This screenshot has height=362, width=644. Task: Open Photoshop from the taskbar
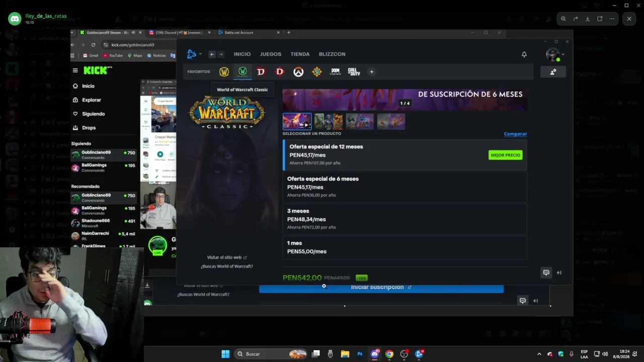[360, 354]
